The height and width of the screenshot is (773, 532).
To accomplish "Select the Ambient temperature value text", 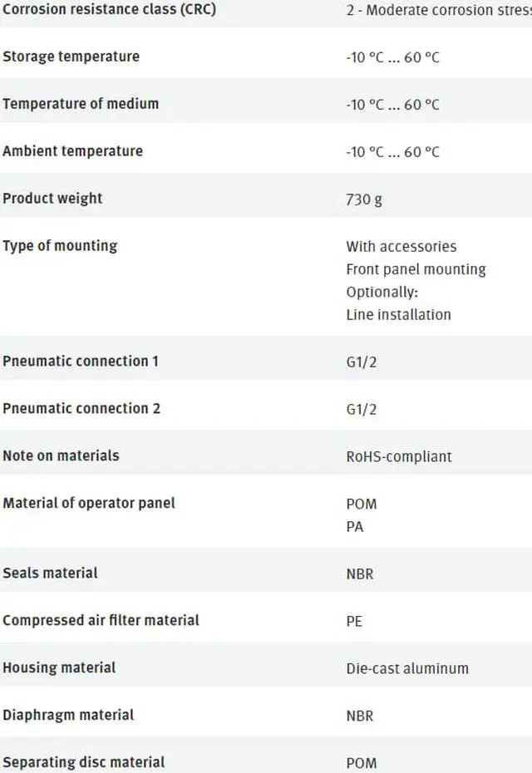I will (x=392, y=152).
